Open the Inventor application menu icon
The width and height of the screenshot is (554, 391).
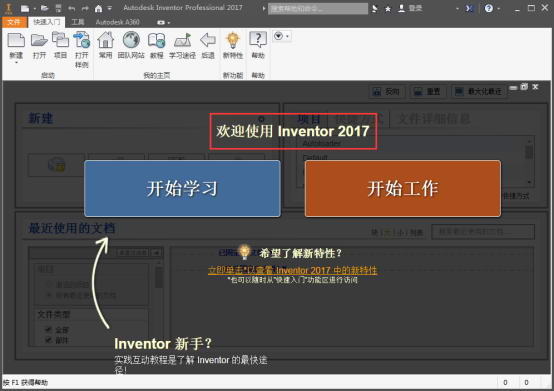[x=9, y=8]
